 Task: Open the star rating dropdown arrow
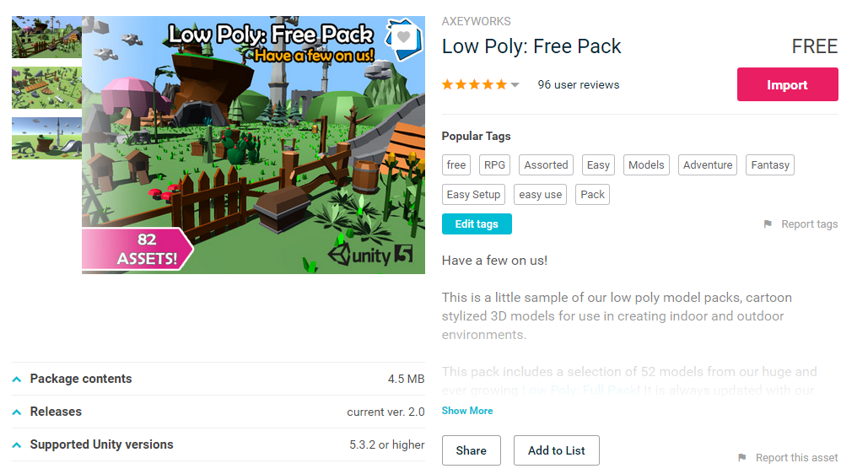point(515,85)
